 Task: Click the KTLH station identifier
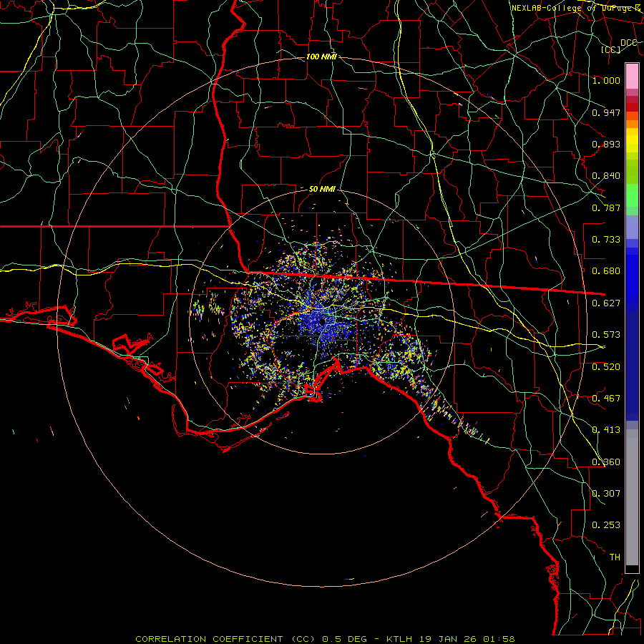coord(399,639)
